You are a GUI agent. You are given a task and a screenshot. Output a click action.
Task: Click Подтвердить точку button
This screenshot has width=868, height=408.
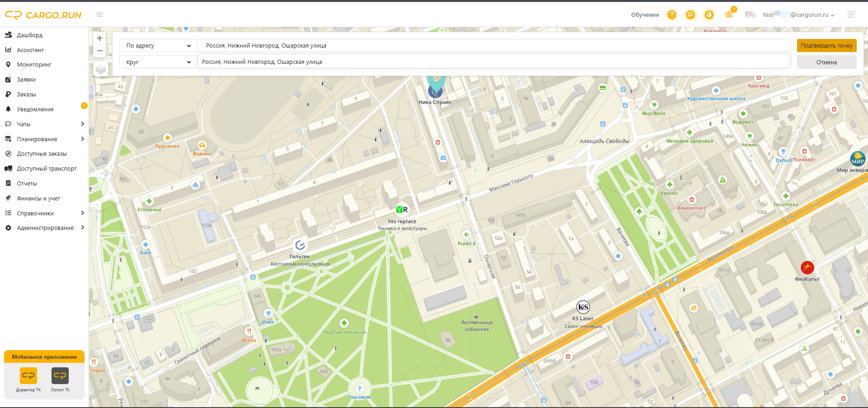tap(826, 46)
